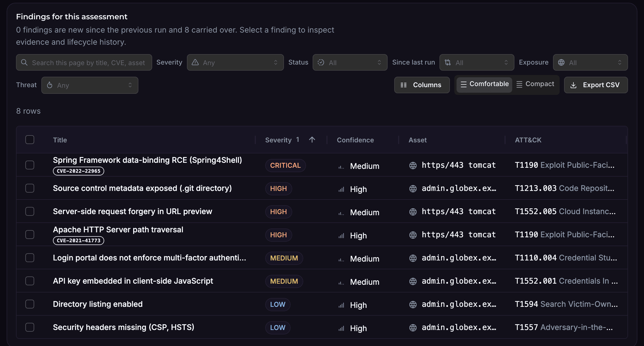The height and width of the screenshot is (346, 644).
Task: Open the Status filter dropdown
Action: [350, 62]
